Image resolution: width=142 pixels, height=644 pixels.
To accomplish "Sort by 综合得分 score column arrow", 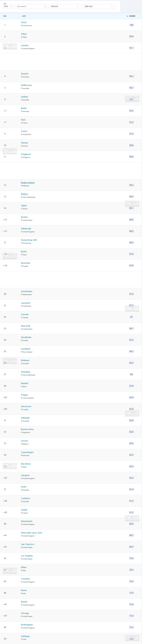I will [x=127, y=16].
